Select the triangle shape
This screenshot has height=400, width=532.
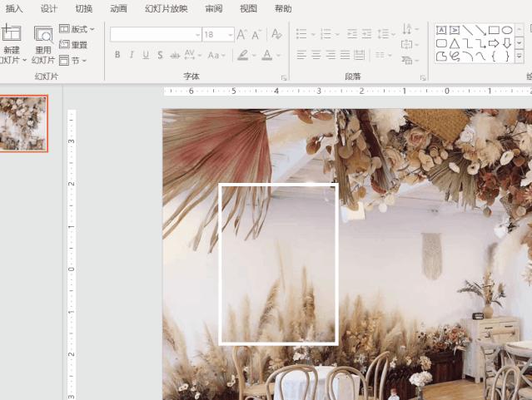(x=455, y=43)
